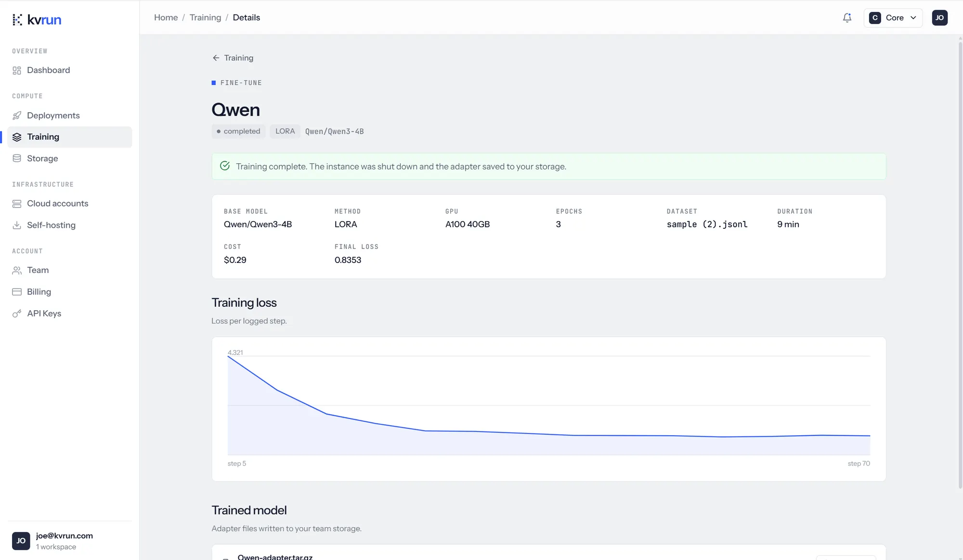This screenshot has width=963, height=560.
Task: Click the step 70 chart label
Action: (x=859, y=464)
